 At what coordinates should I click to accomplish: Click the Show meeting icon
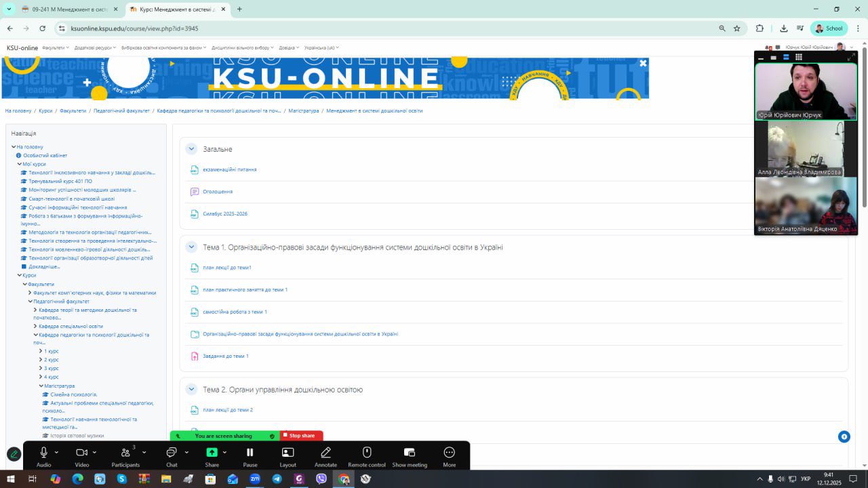(x=409, y=453)
